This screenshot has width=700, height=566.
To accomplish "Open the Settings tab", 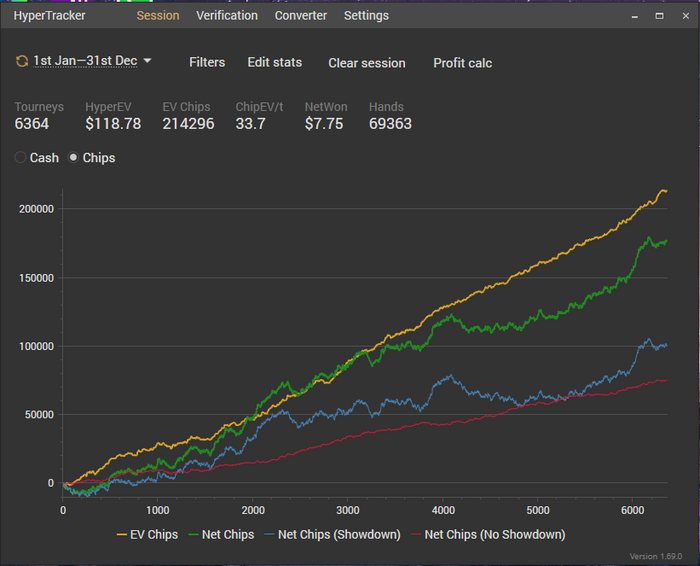I will [366, 16].
